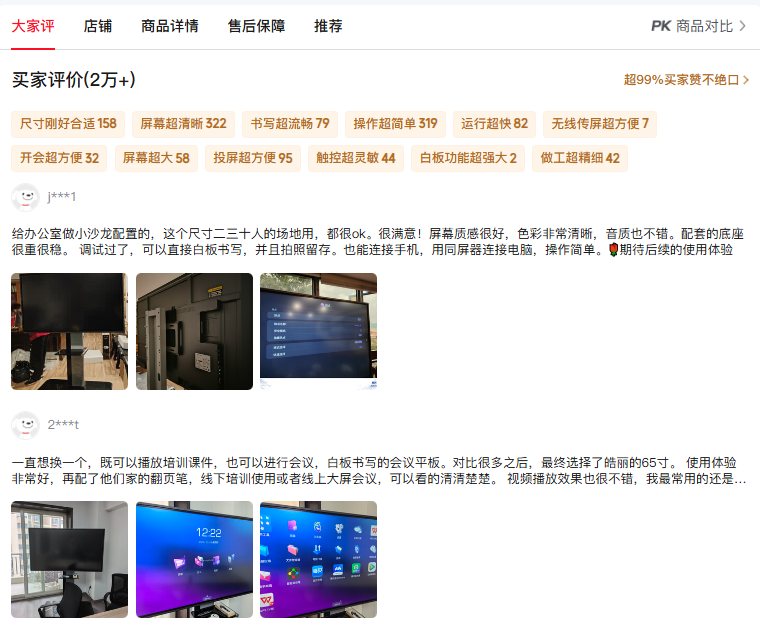Select the 书写超流畅 79 review tag
The image size is (760, 634).
(290, 124)
